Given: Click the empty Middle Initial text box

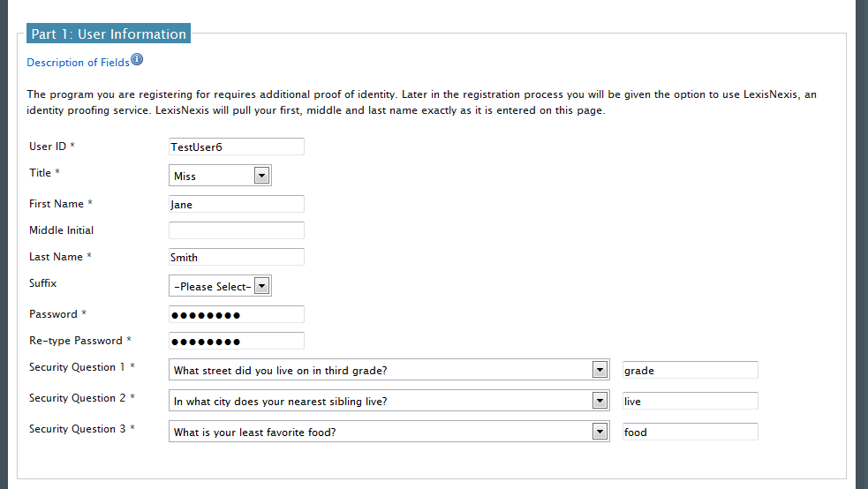Looking at the screenshot, I should 236,230.
